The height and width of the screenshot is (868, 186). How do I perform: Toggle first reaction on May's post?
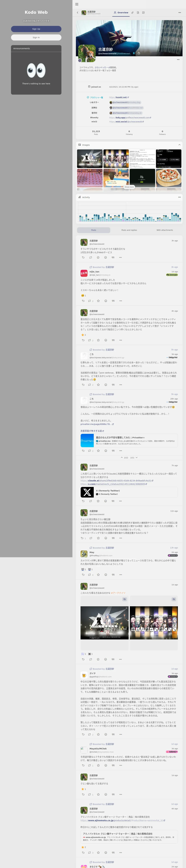[x=83, y=569]
